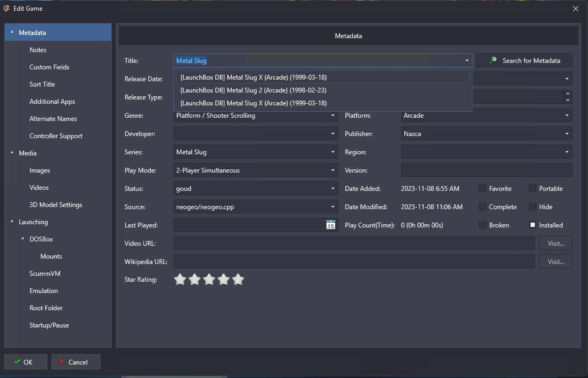Screen dimensions: 588x378
Task: Set rating with the fifth star
Action: [x=238, y=279]
